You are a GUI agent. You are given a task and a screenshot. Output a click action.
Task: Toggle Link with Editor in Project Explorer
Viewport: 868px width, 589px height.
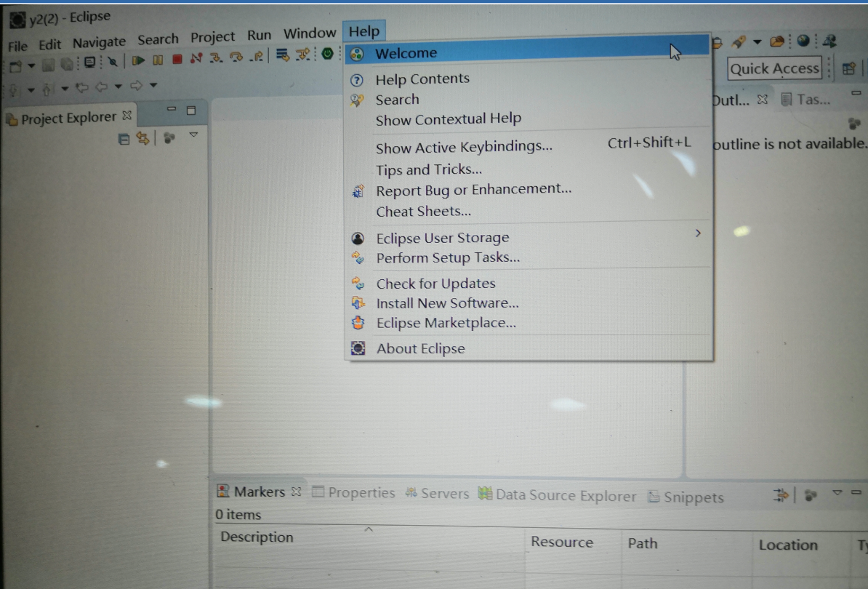[143, 138]
